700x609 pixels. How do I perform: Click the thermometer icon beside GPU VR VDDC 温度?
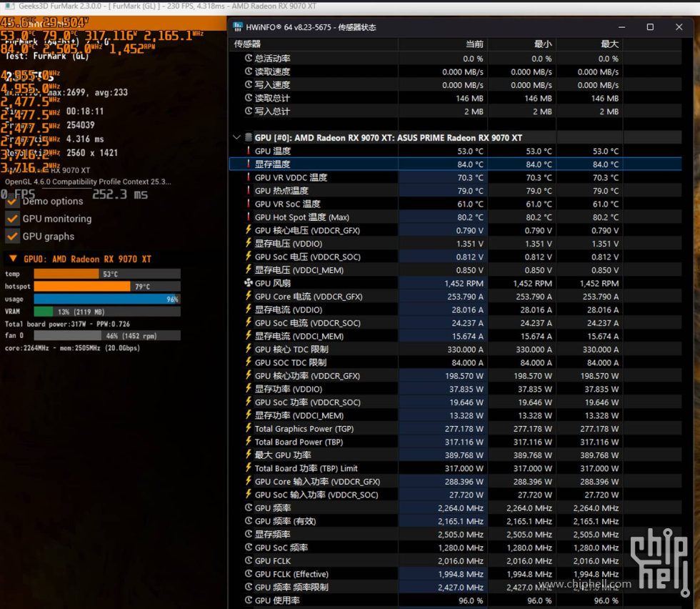(x=249, y=177)
